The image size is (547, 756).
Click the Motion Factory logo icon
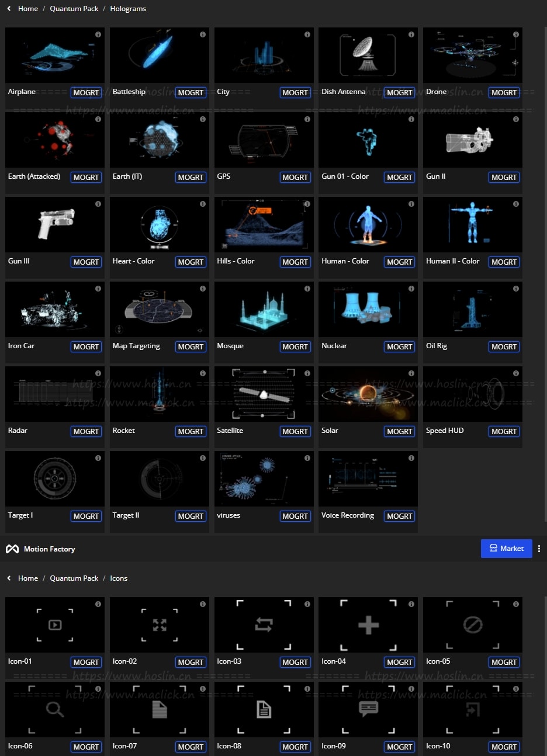pyautogui.click(x=12, y=549)
